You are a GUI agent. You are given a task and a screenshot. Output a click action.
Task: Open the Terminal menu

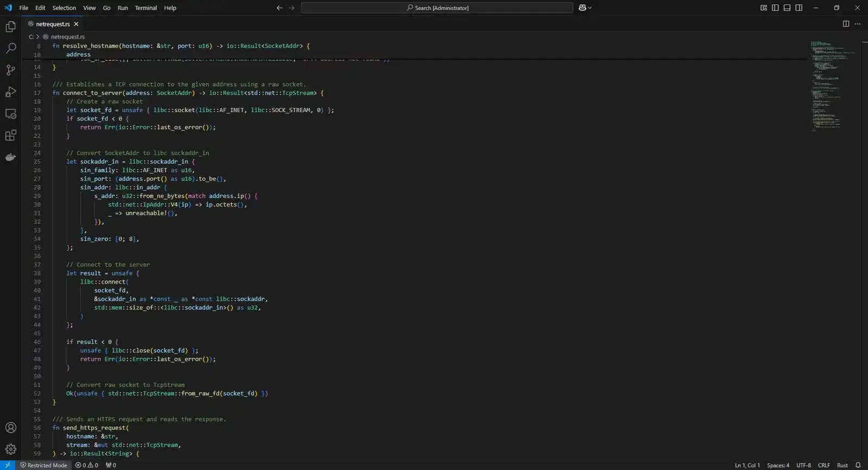pos(145,8)
